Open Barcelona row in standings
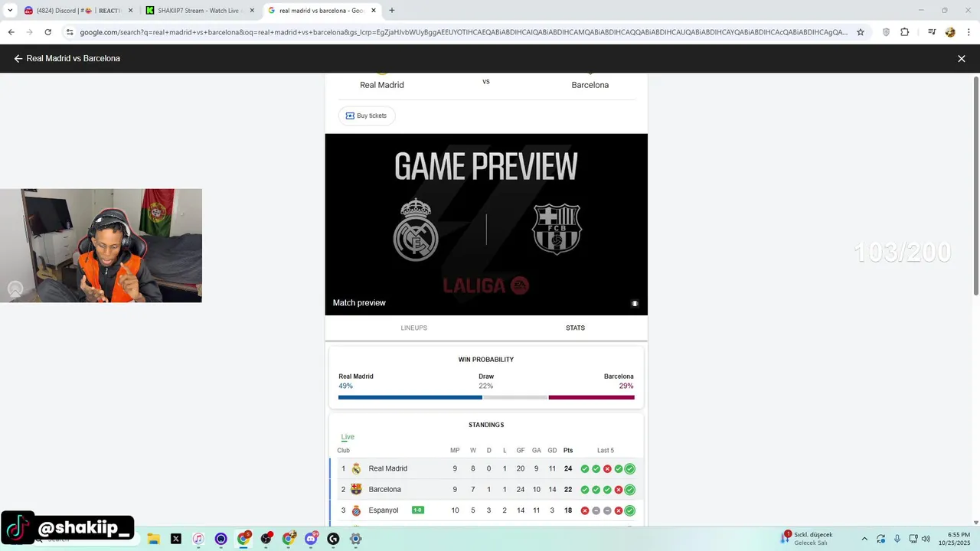Viewport: 980px width, 551px height. coord(486,489)
